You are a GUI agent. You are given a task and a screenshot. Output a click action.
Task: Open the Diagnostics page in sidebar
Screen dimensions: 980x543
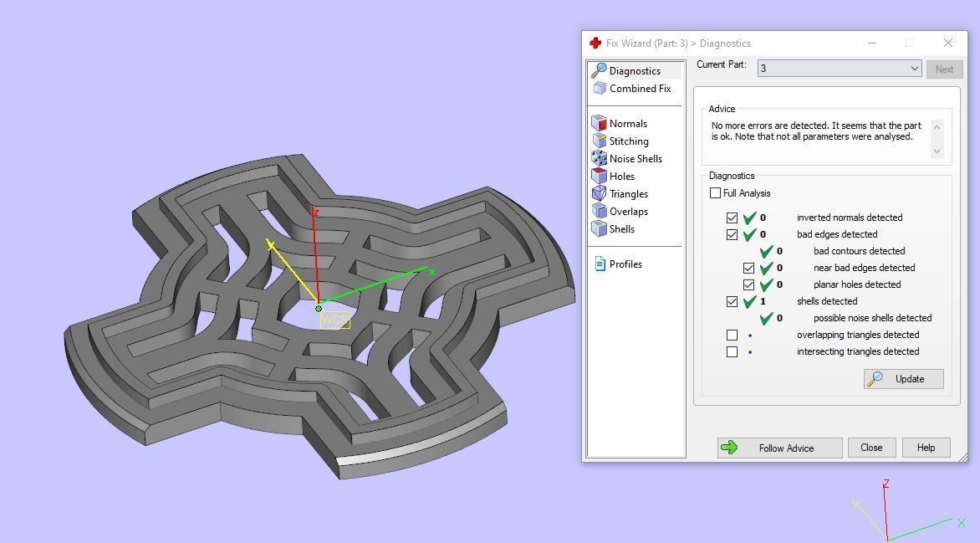click(x=635, y=70)
